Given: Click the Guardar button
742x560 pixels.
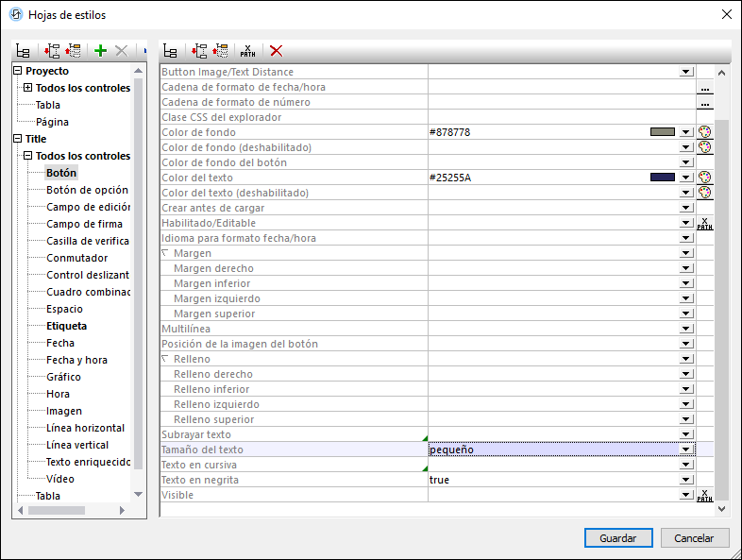Looking at the screenshot, I should tap(618, 538).
